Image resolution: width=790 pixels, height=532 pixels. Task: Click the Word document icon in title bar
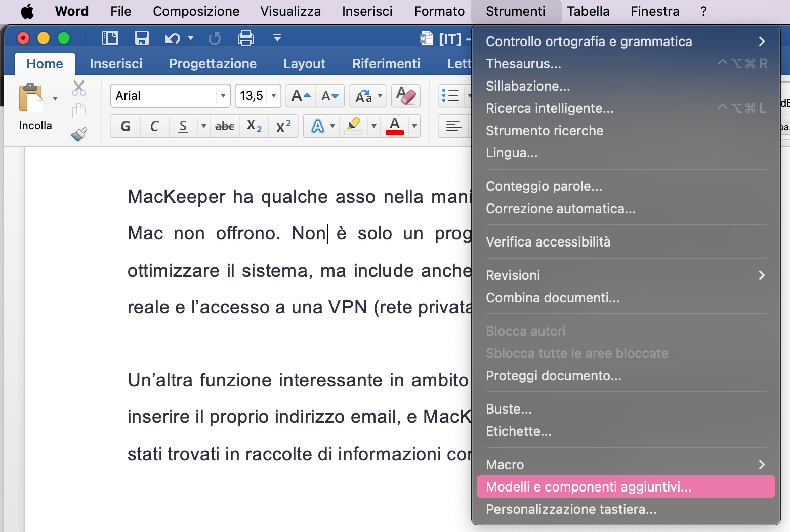click(x=427, y=38)
